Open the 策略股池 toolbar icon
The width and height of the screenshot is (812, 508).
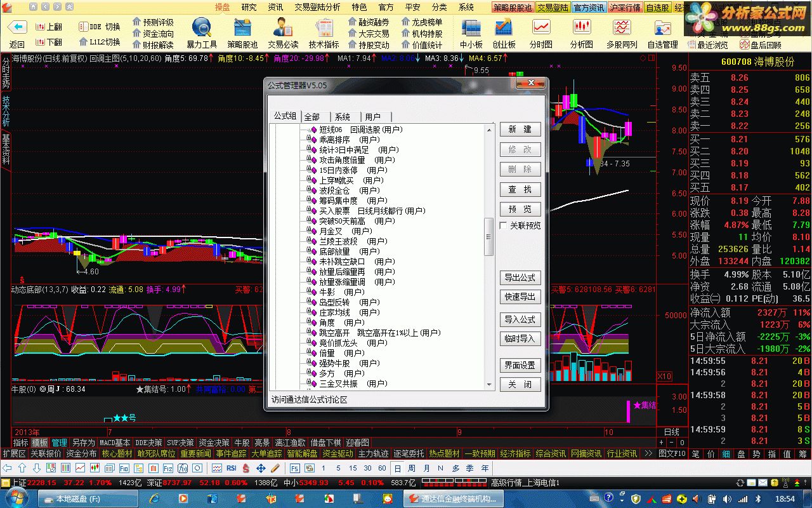[242, 28]
